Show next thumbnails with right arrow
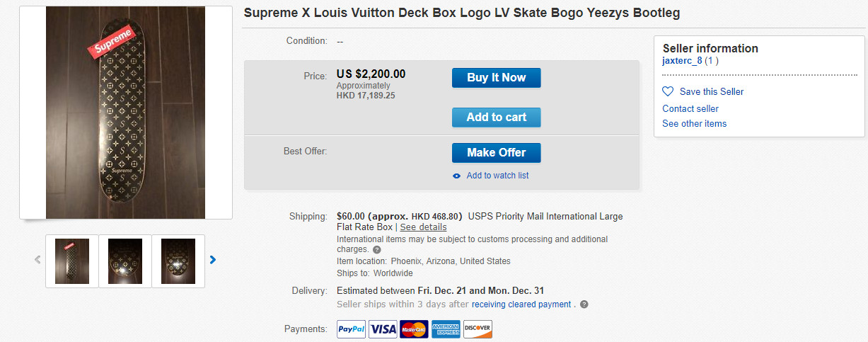This screenshot has width=868, height=342. pos(213,260)
